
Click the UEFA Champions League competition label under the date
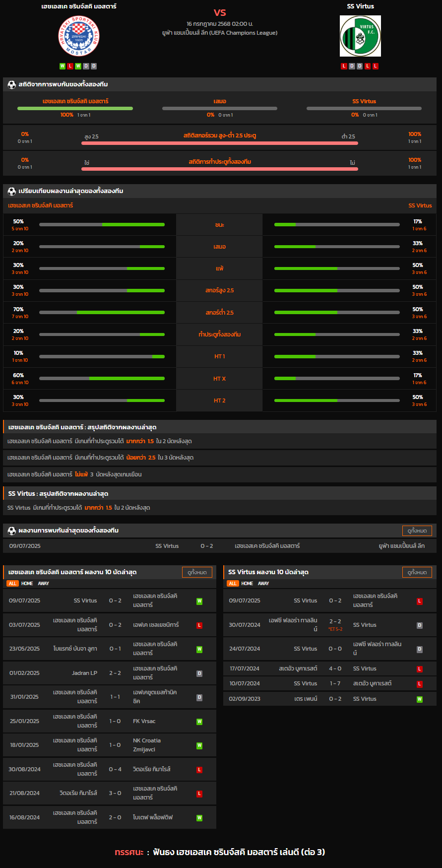click(220, 33)
